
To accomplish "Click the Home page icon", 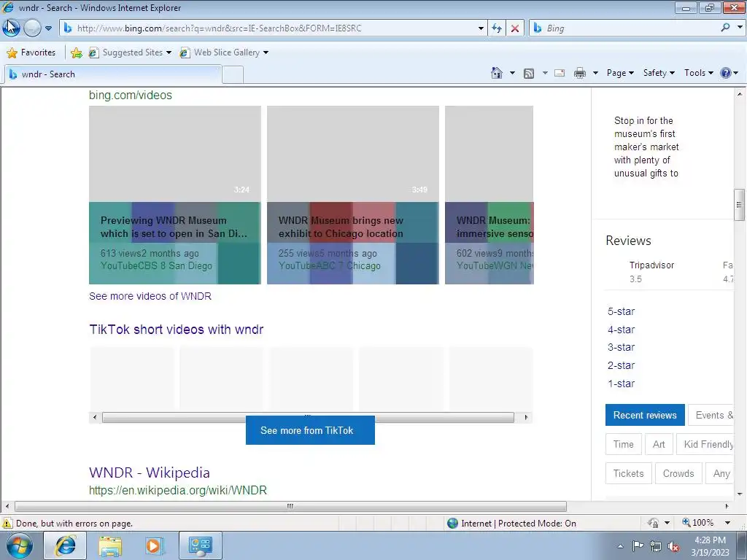I will [496, 73].
